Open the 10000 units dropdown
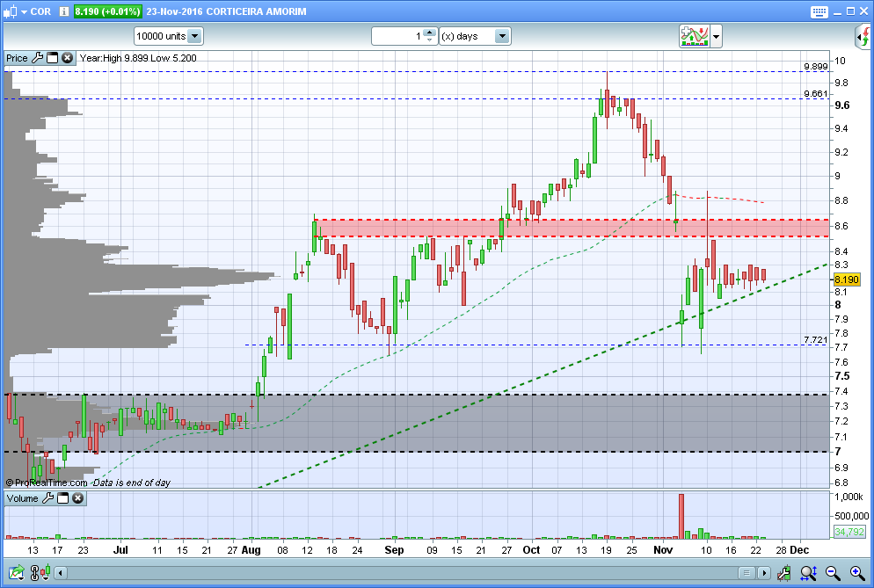 (x=194, y=36)
